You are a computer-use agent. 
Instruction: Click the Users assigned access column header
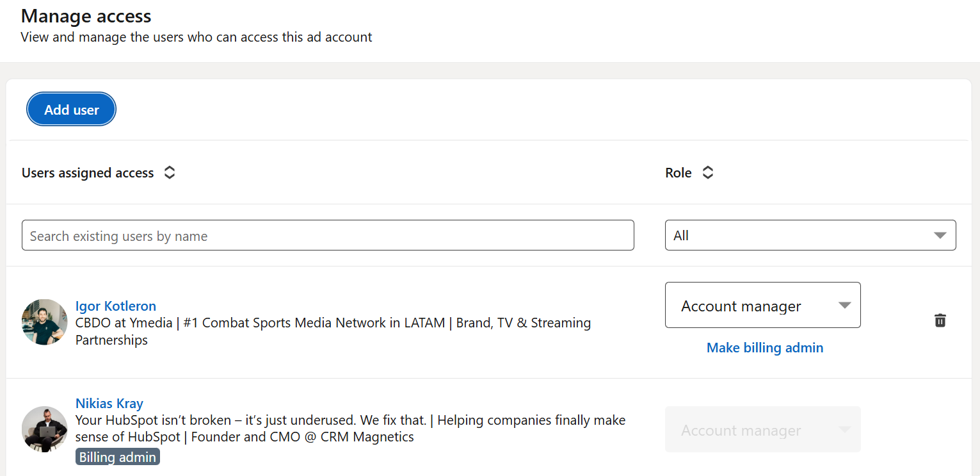point(88,173)
